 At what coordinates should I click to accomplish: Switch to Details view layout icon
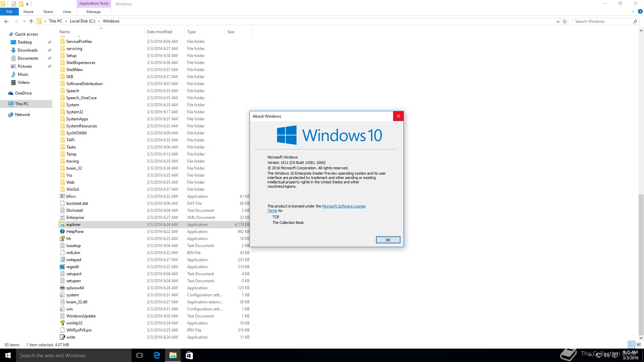632,345
